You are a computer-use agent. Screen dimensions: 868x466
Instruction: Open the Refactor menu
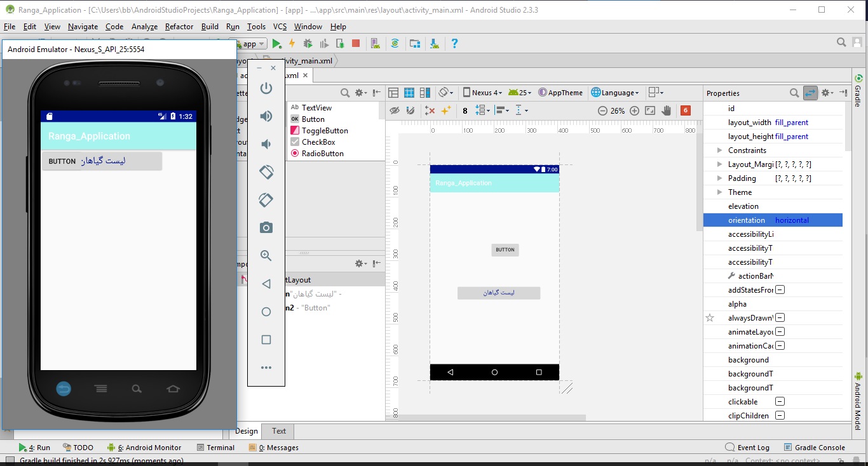[x=179, y=27]
